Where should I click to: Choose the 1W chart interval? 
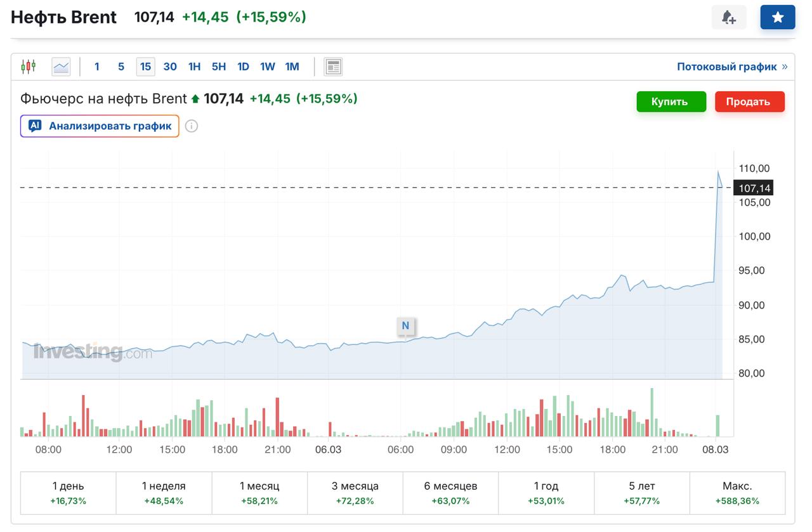pyautogui.click(x=267, y=67)
